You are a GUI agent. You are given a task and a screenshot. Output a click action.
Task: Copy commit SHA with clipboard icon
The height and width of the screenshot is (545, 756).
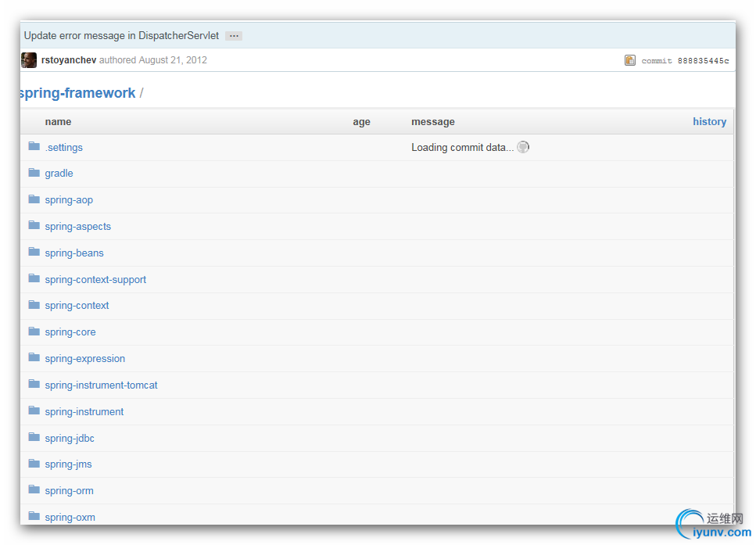pos(630,60)
